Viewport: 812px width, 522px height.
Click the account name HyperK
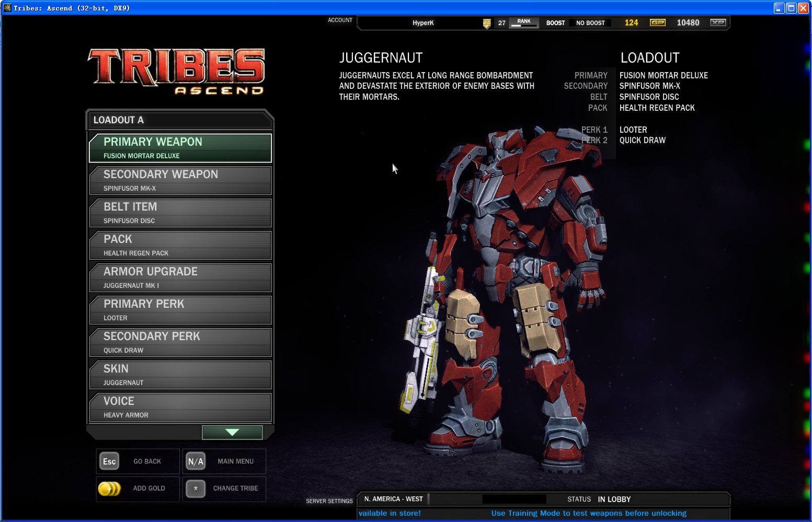pos(423,23)
